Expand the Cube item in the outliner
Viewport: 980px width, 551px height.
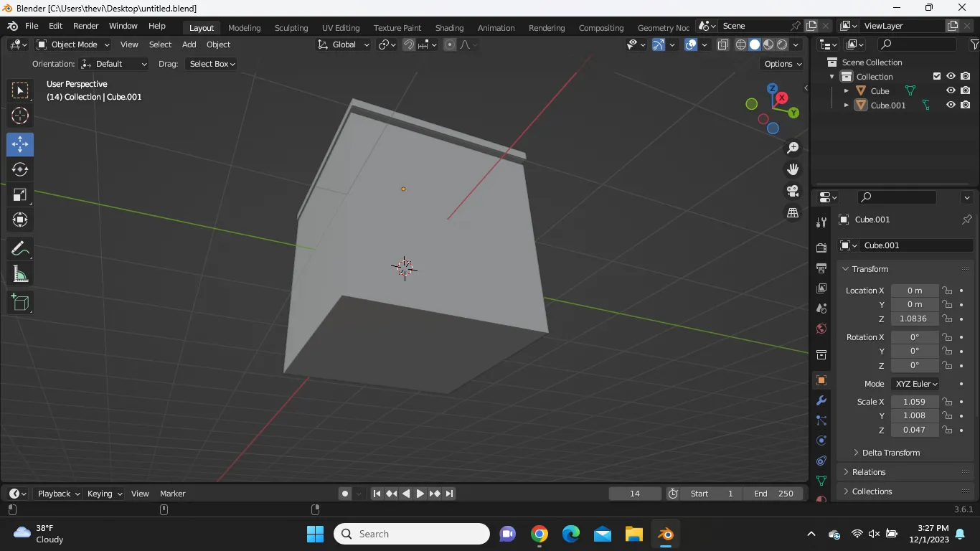tap(847, 91)
